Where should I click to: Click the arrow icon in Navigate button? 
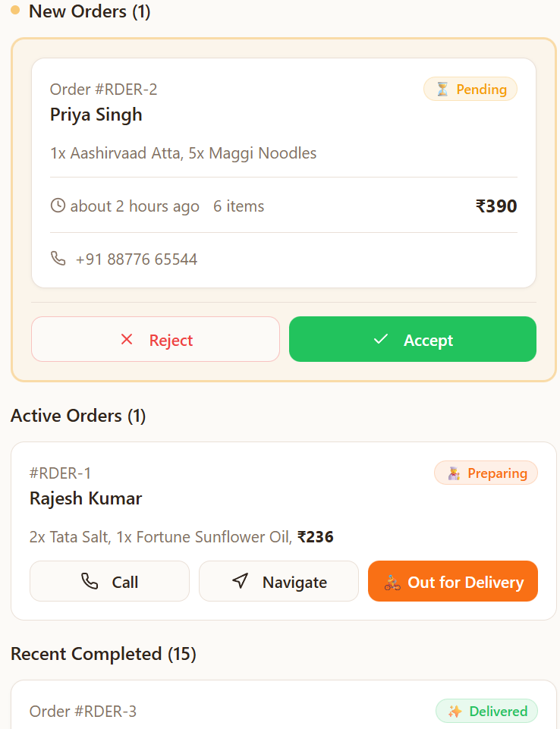(240, 581)
